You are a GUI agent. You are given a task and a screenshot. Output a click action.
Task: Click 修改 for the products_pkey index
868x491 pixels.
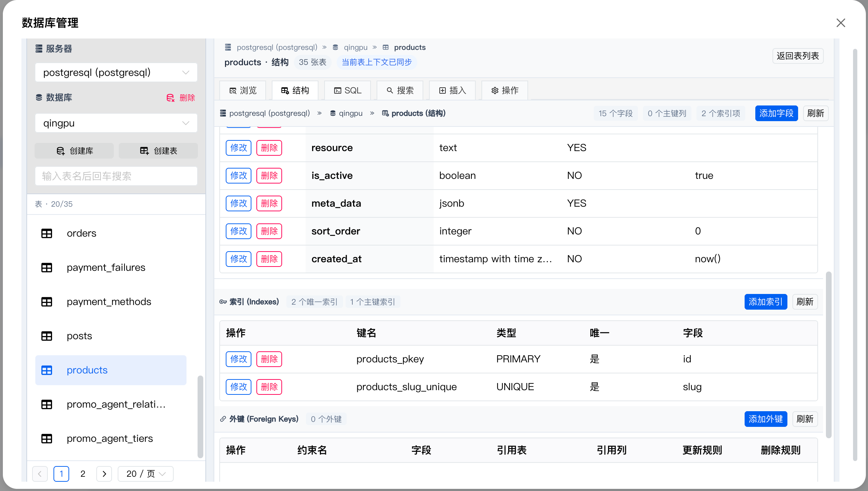coord(239,359)
